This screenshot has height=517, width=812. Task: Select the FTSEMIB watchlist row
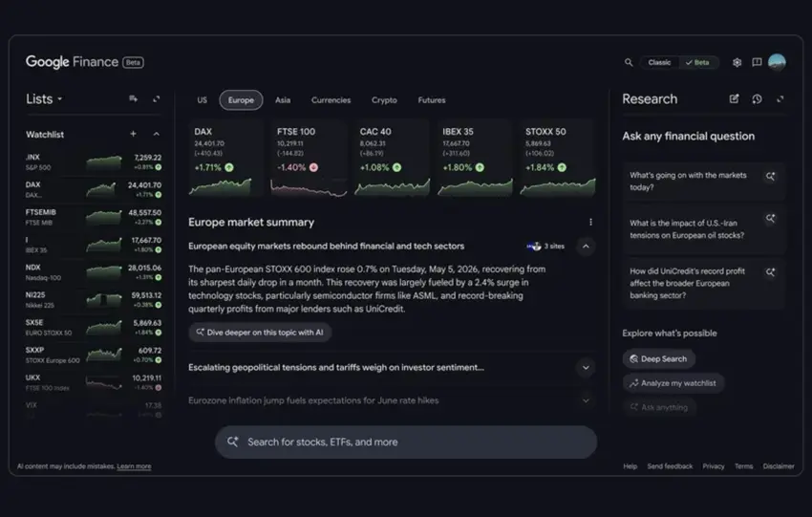(x=94, y=217)
